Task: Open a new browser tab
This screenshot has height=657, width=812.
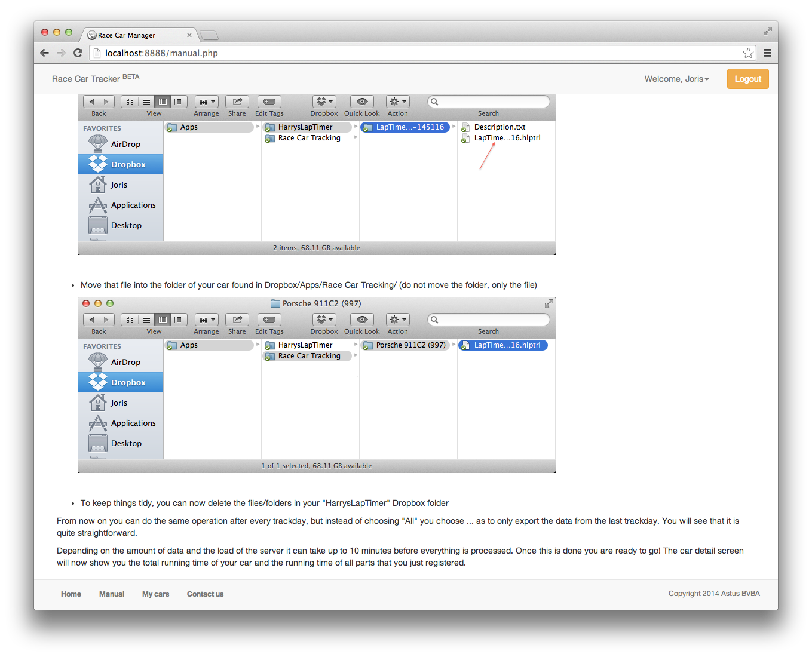Action: pos(209,35)
